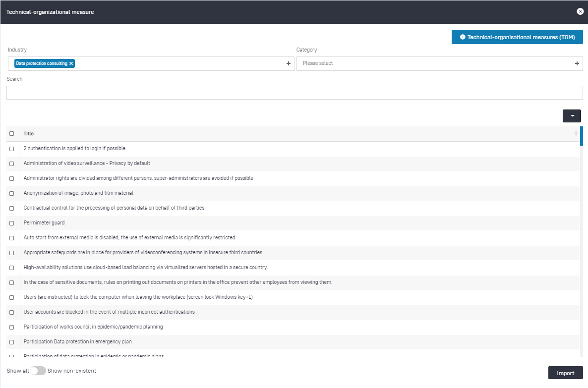Tick checkbox for Permimeter guard
Screen dimensions: 588x388
pyautogui.click(x=12, y=223)
